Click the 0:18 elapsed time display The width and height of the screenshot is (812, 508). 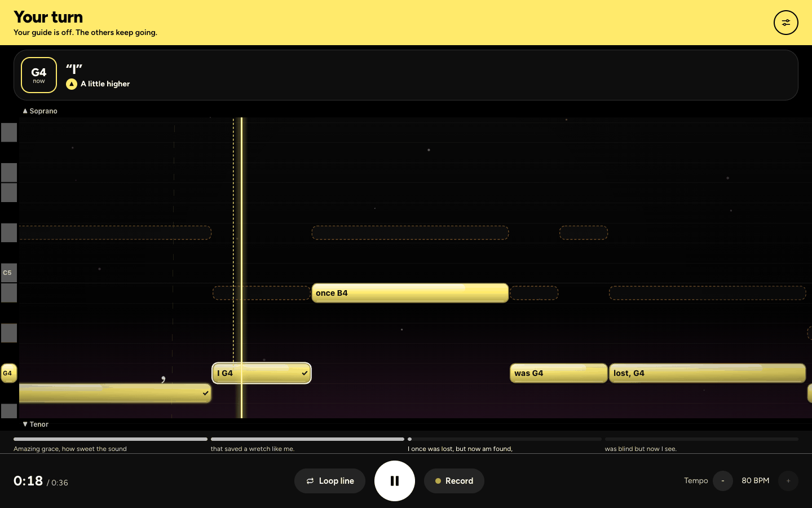tap(28, 481)
